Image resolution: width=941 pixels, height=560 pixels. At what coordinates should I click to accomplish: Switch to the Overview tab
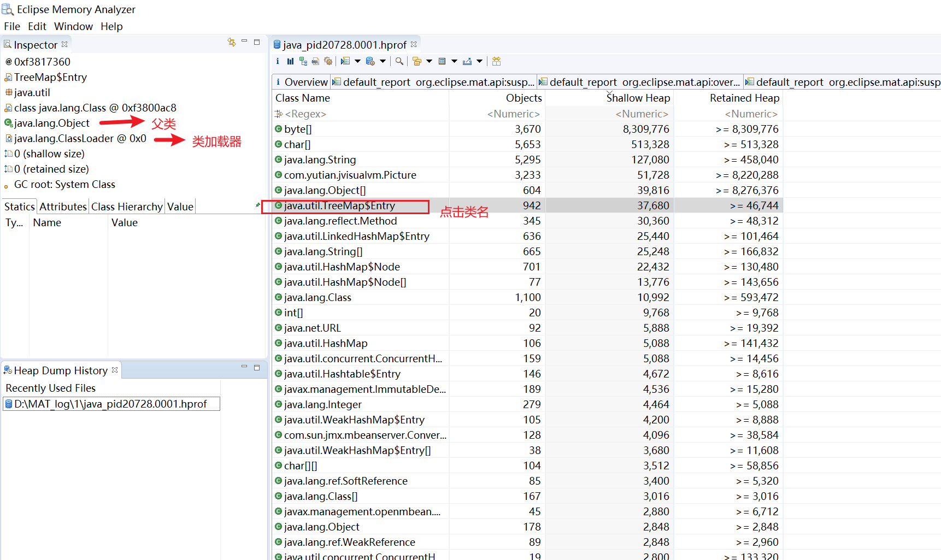301,82
